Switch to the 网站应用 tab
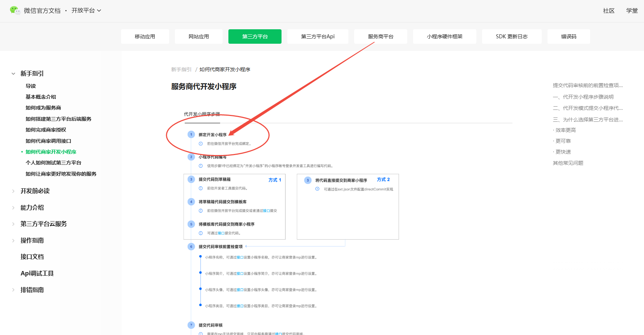Screen dimensions: 644x335 click(x=199, y=36)
